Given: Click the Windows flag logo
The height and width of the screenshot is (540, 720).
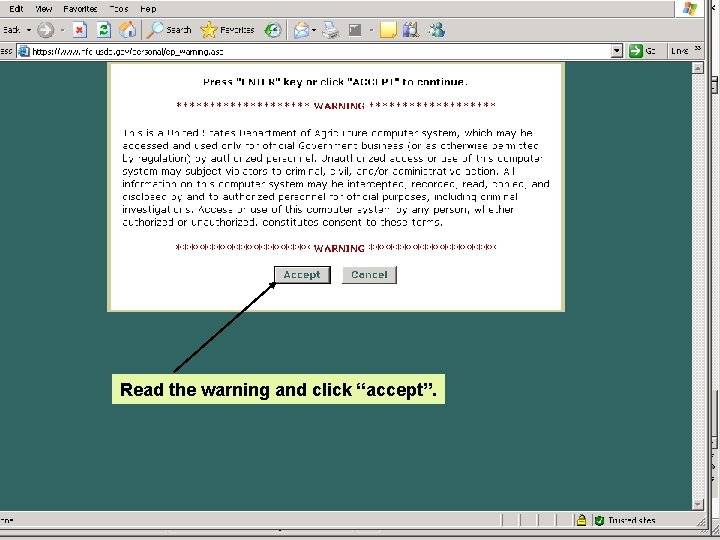Looking at the screenshot, I should click(x=690, y=9).
